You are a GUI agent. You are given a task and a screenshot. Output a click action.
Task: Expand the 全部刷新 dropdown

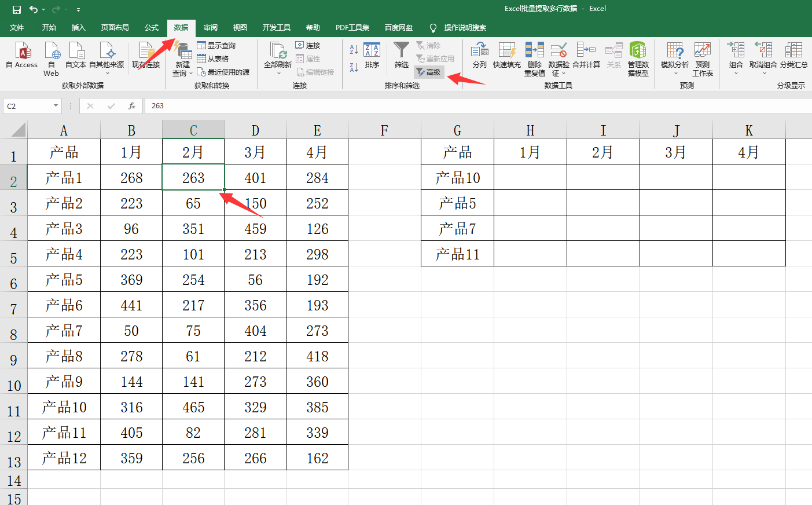tap(278, 74)
